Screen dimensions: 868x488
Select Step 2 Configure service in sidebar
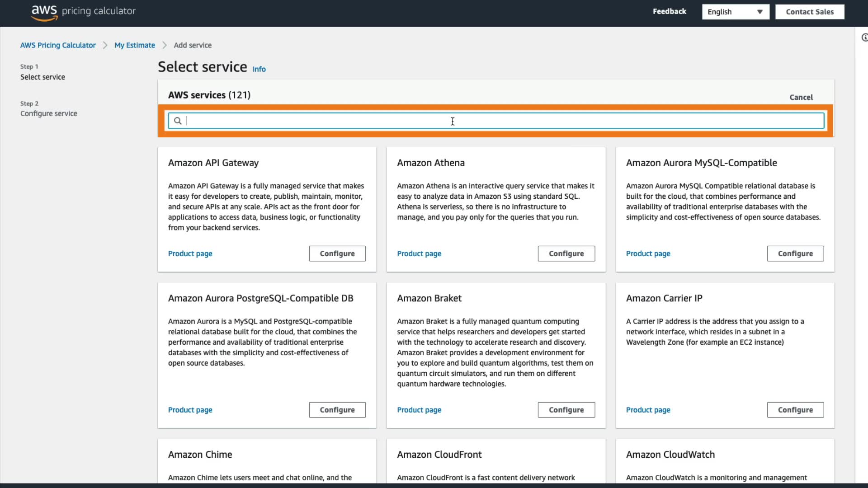pyautogui.click(x=48, y=113)
